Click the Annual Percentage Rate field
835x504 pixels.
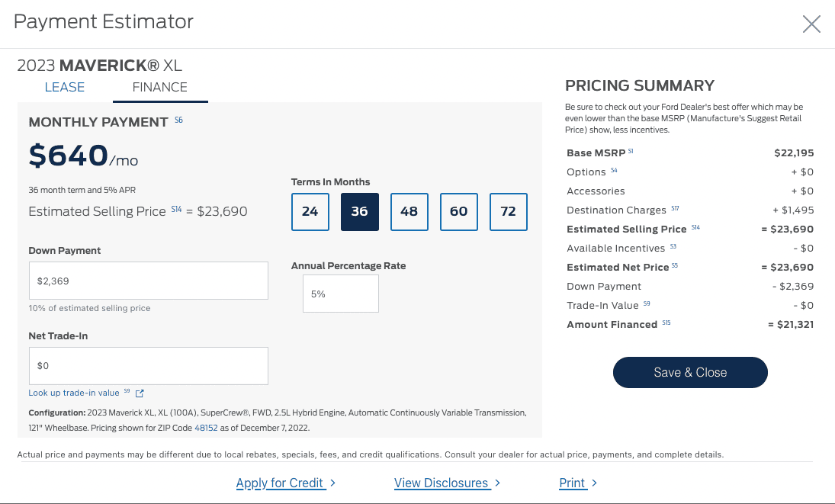(x=341, y=294)
